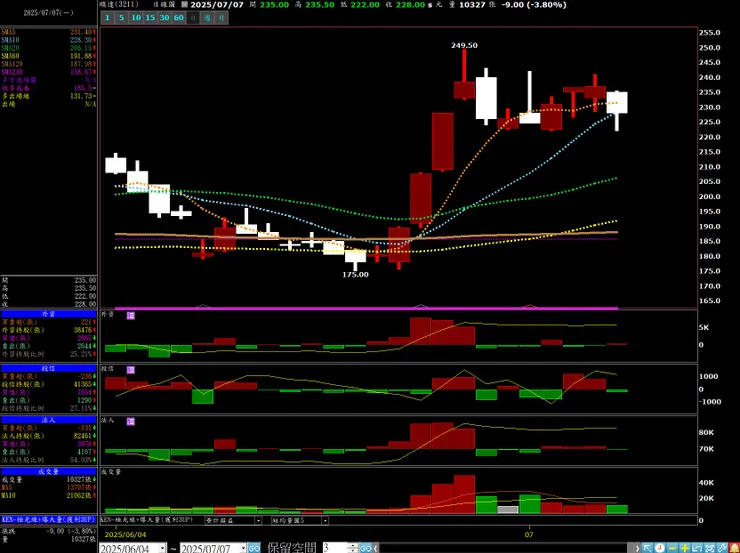Image resolution: width=740 pixels, height=553 pixels.
Task: Click the 外資 blue header in left panel
Action: (49, 314)
